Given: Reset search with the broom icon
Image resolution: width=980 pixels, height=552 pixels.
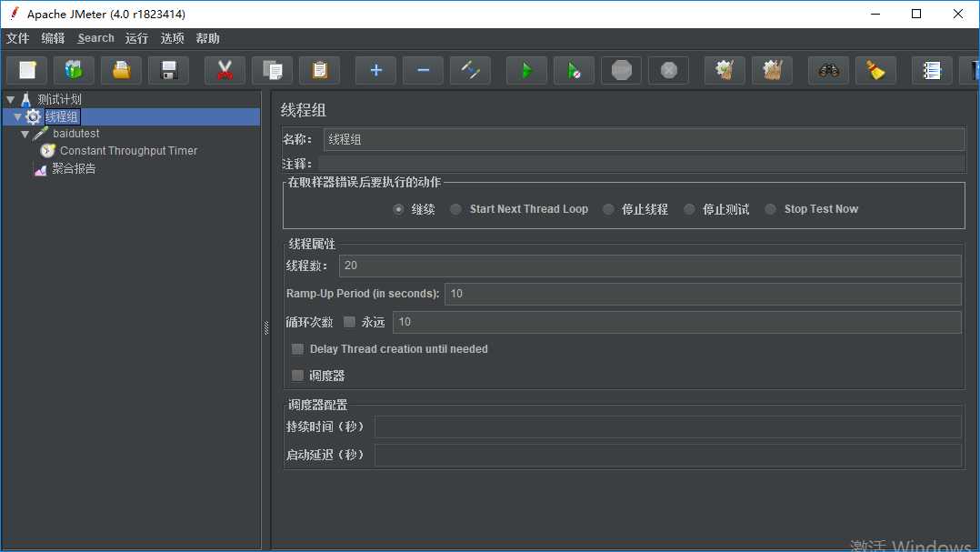Looking at the screenshot, I should pyautogui.click(x=875, y=70).
